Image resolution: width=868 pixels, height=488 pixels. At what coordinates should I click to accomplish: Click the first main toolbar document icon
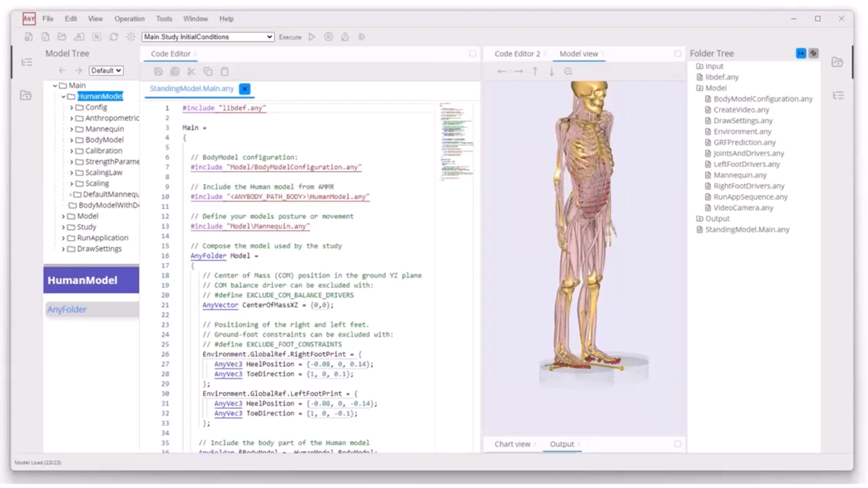coord(29,37)
